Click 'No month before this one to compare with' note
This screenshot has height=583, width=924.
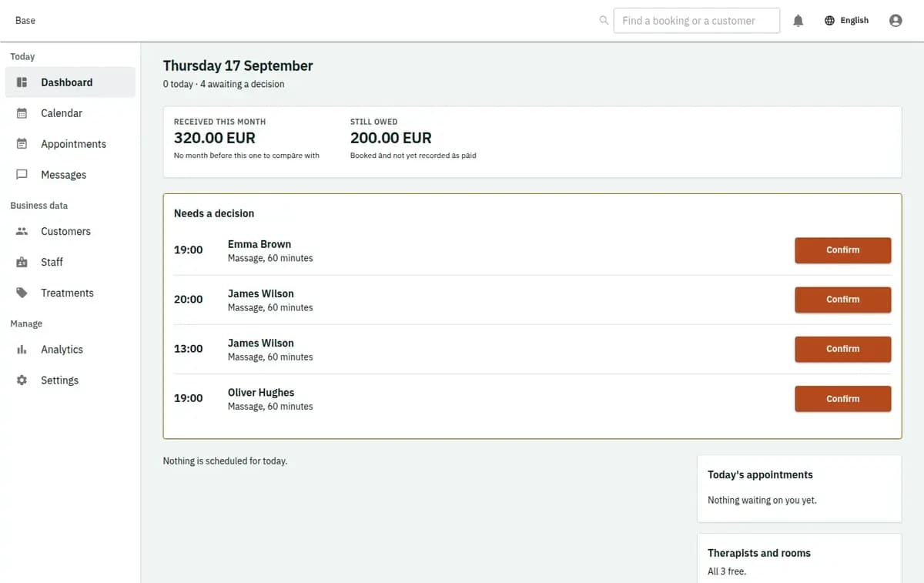[x=246, y=156]
